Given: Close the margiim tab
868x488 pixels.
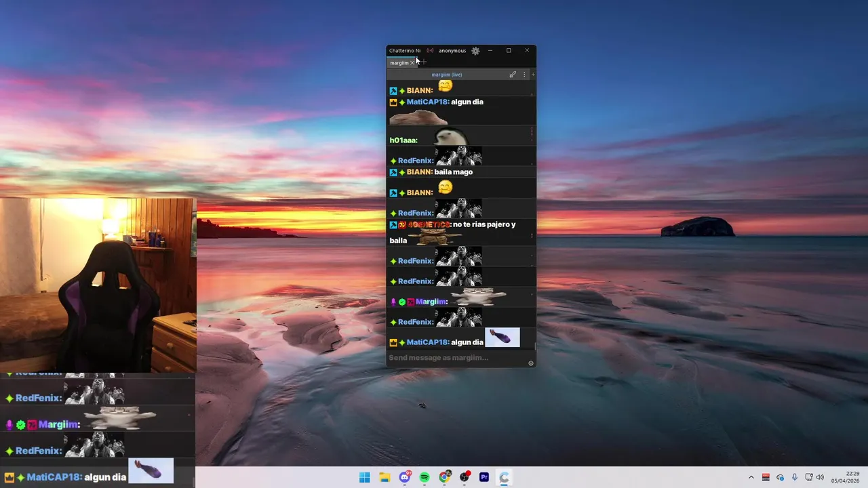Looking at the screenshot, I should click(412, 63).
